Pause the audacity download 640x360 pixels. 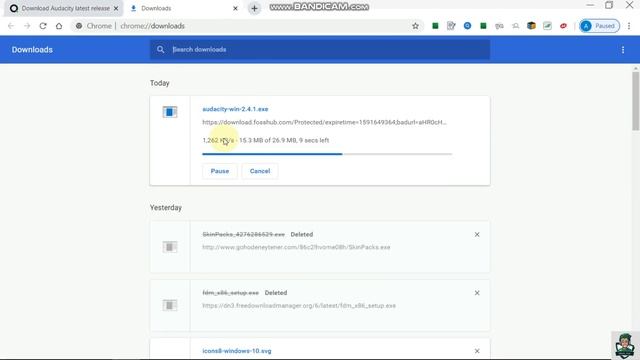220,171
